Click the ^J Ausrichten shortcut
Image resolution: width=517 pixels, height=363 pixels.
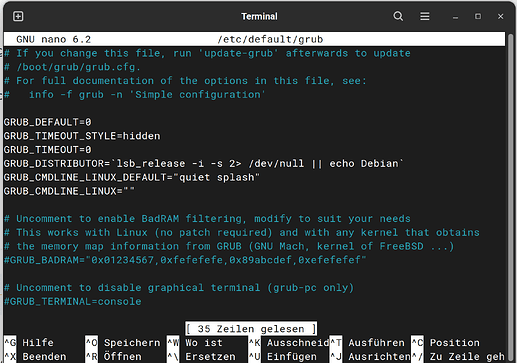(370, 356)
